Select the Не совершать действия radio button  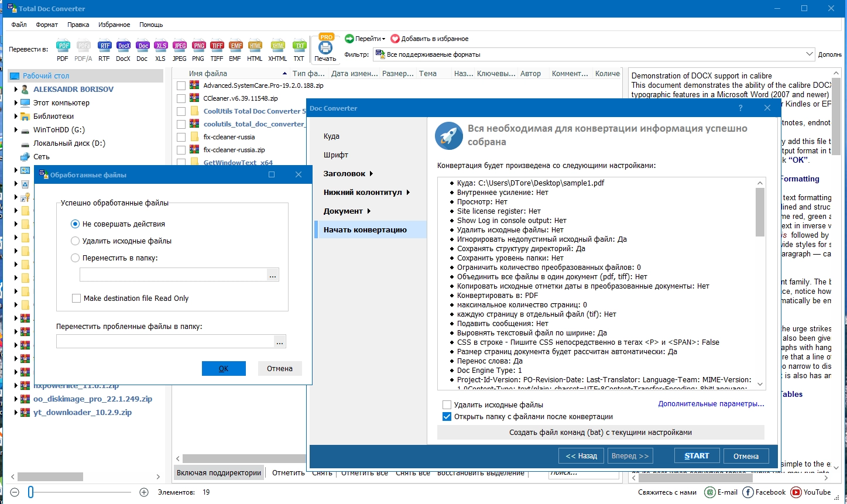pos(75,224)
